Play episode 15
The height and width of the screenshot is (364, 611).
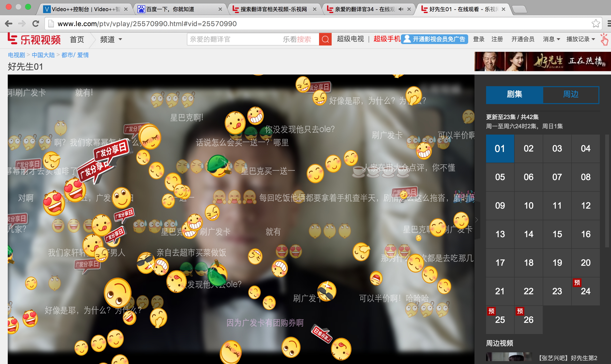[557, 234]
